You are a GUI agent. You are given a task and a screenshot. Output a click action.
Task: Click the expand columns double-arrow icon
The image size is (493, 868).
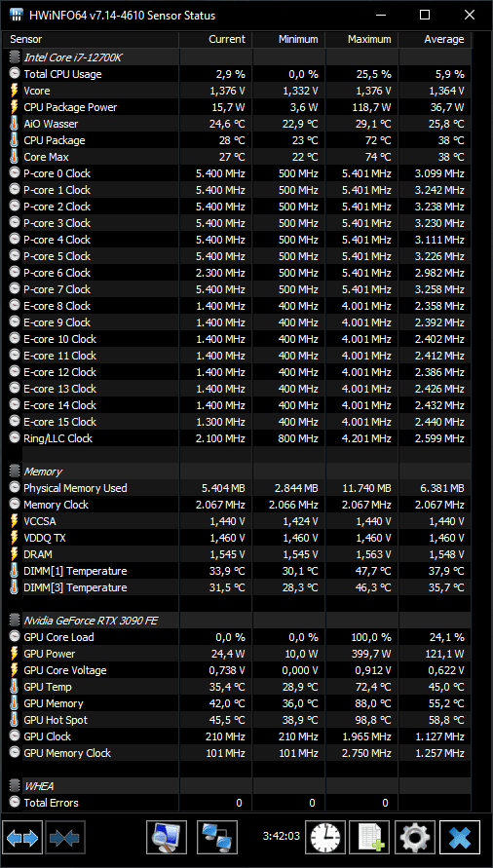[x=22, y=837]
